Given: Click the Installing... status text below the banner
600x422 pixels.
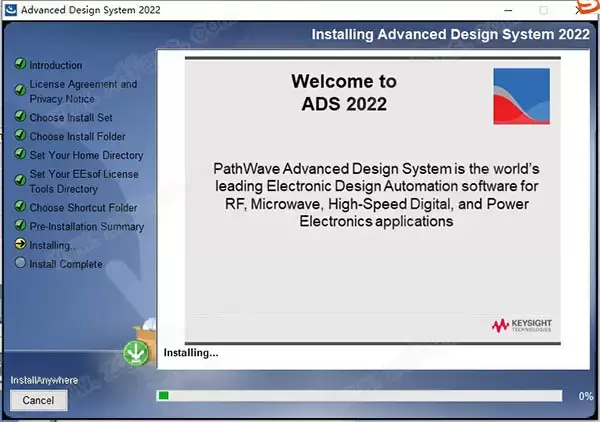Looking at the screenshot, I should [191, 352].
